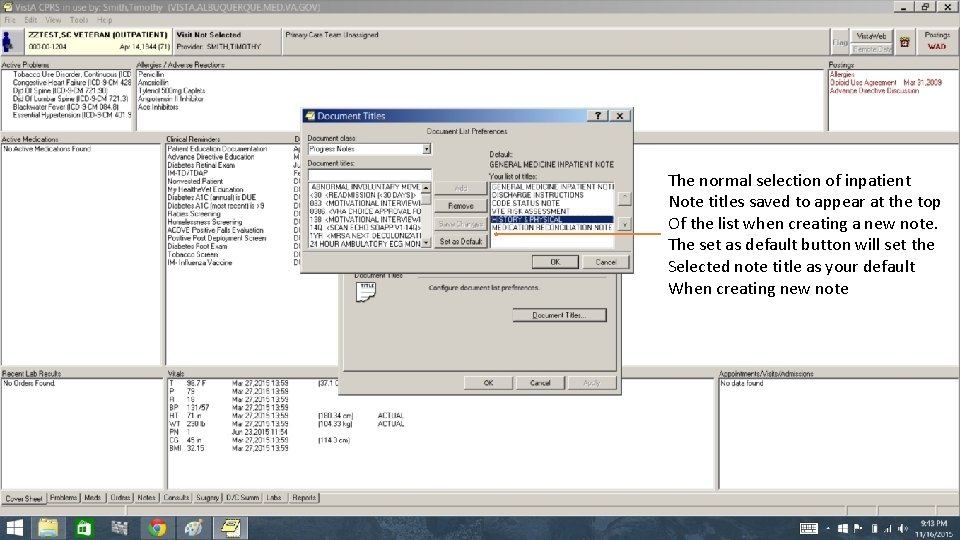Image resolution: width=960 pixels, height=540 pixels.
Task: Select ABNORMAL INVOLUNTARY MOVE title in list
Action: (x=365, y=187)
